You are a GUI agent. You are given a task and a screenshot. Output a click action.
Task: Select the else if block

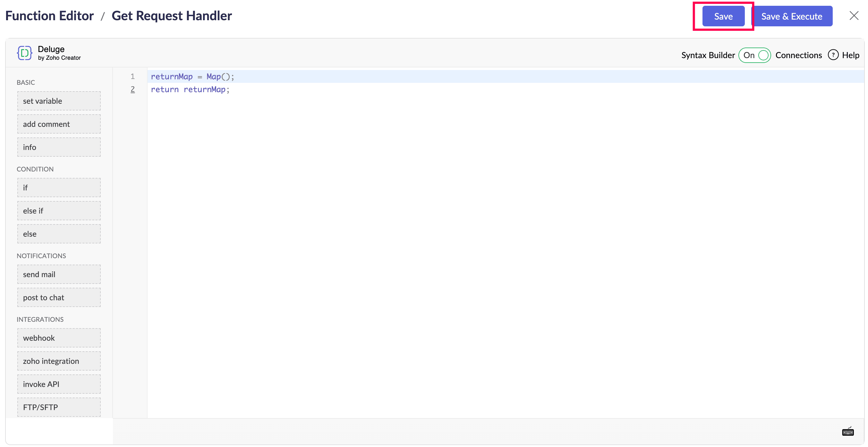(x=59, y=211)
